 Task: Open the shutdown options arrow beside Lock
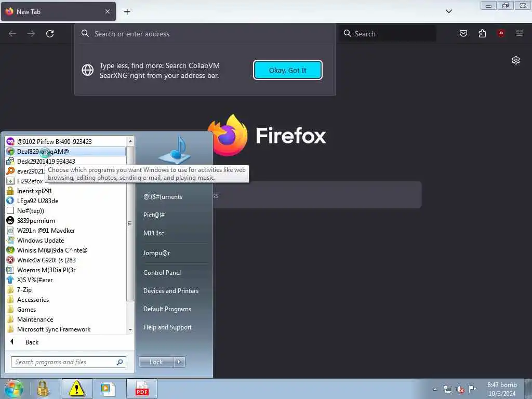pyautogui.click(x=179, y=362)
